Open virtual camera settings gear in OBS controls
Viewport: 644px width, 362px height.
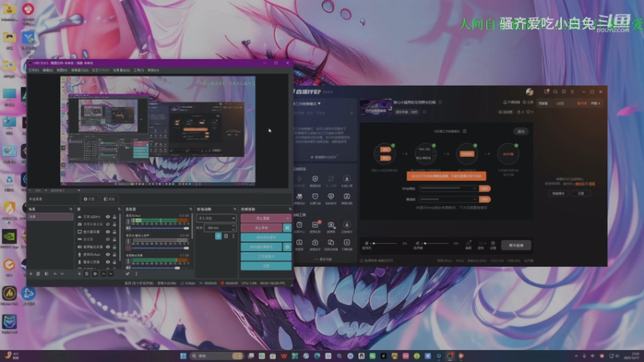pos(287,247)
